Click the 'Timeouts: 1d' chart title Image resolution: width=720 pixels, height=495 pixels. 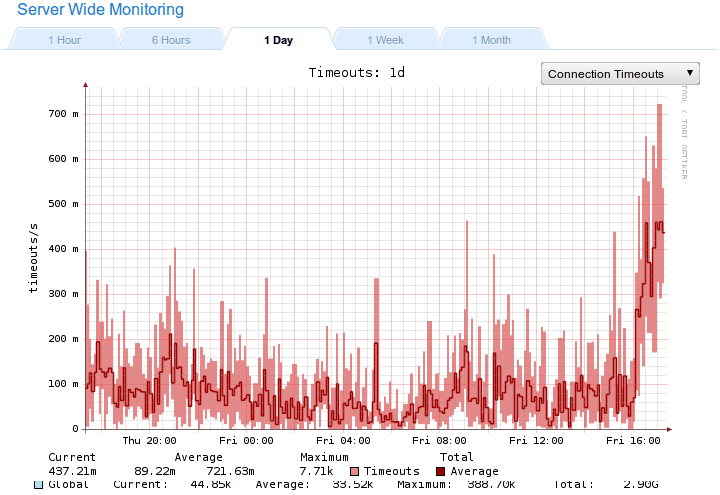point(356,72)
